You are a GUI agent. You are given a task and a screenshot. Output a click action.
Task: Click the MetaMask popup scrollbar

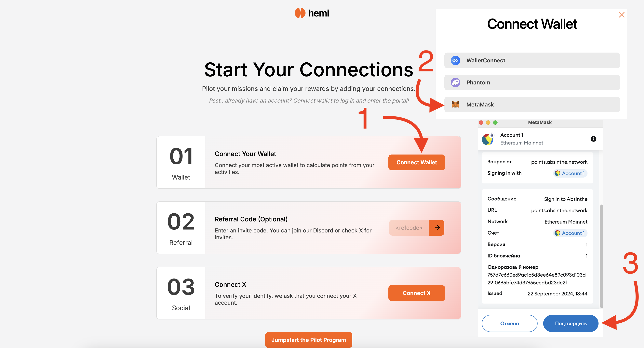(601, 256)
